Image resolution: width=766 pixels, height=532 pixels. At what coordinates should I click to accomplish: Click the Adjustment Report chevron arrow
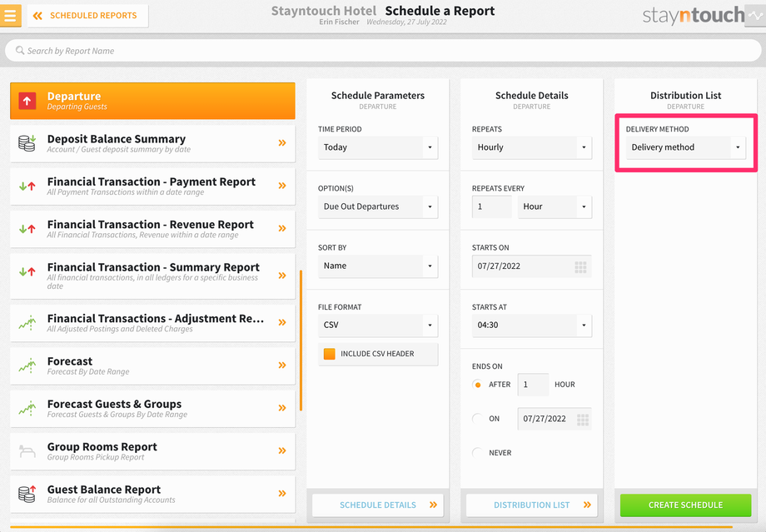click(282, 322)
